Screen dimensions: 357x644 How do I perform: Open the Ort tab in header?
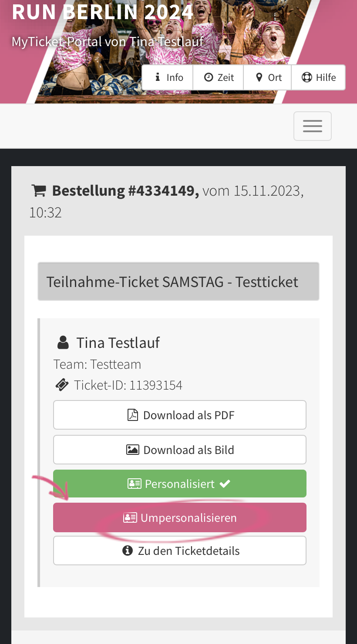(x=268, y=77)
